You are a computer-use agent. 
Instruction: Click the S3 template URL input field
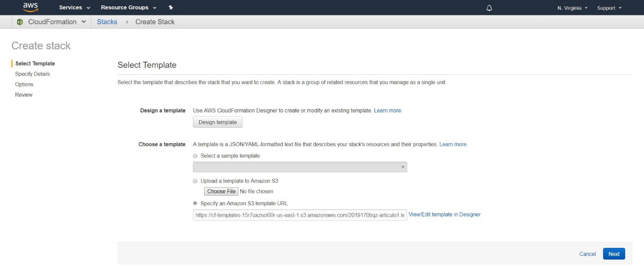(x=300, y=215)
